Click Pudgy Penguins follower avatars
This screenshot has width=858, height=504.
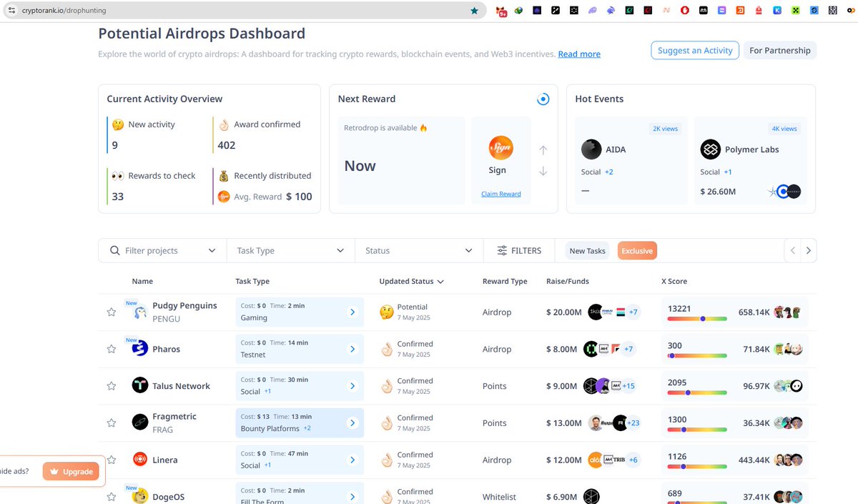(788, 312)
